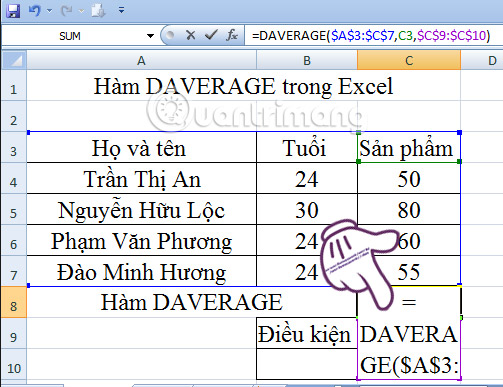Click the Undo arrow icon
503x387 pixels.
[x=35, y=11]
